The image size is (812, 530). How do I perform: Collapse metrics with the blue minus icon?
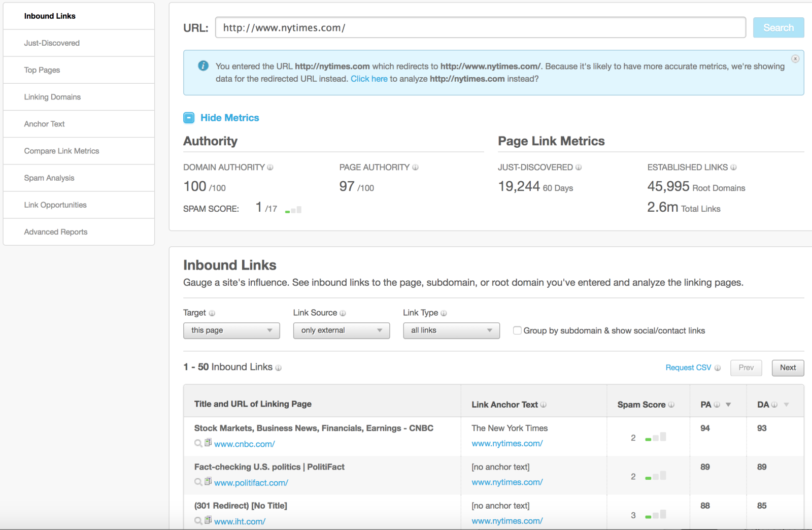tap(189, 118)
